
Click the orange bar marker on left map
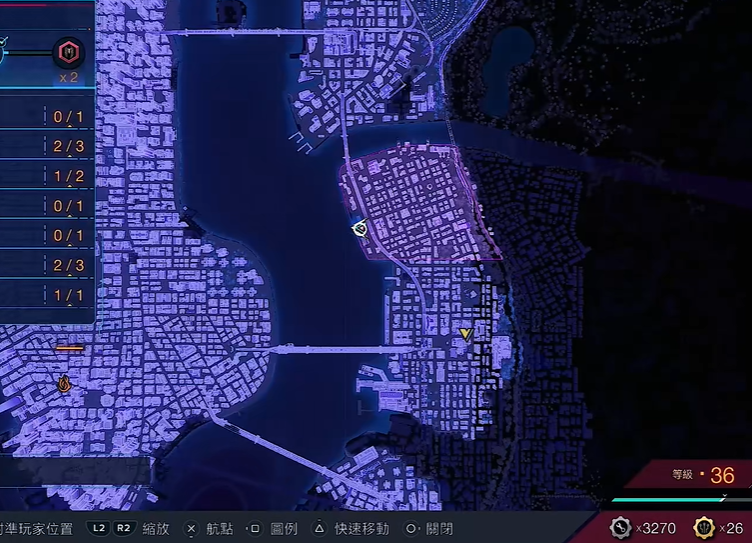pos(70,348)
